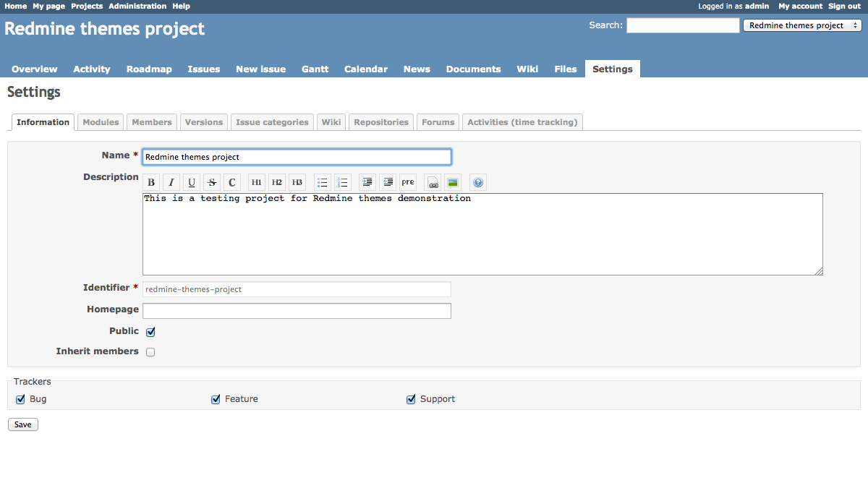
Task: Select the Information settings tab
Action: pos(43,122)
